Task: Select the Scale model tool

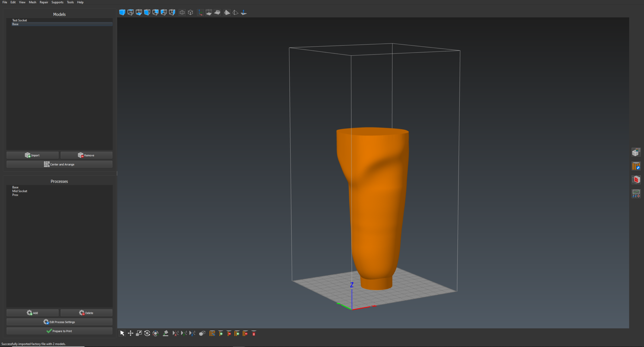Action: tap(139, 333)
